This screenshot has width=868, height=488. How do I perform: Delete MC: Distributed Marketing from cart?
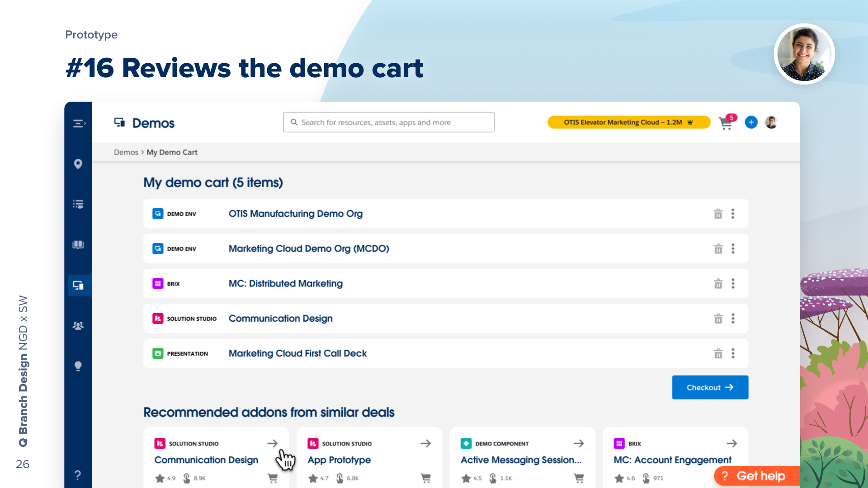pos(718,284)
